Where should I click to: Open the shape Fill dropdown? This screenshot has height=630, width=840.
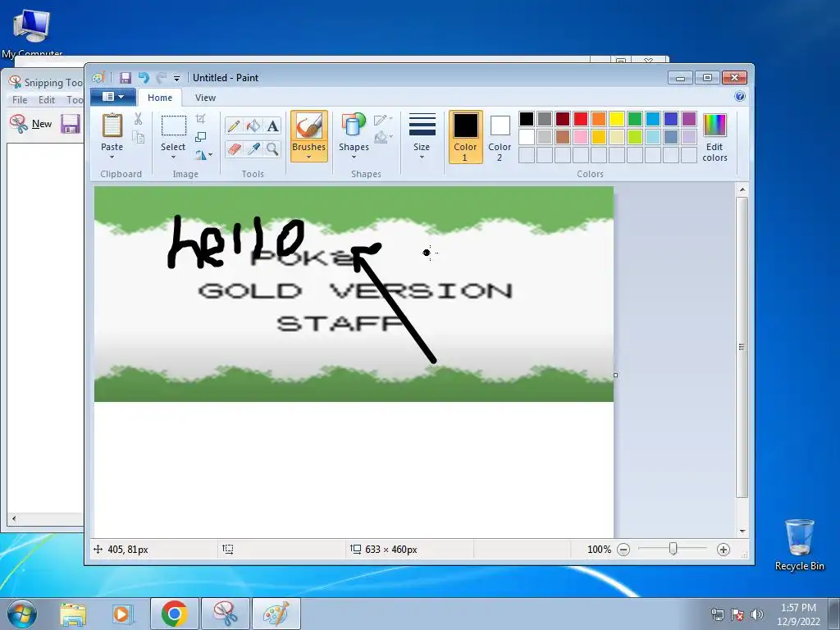[383, 138]
